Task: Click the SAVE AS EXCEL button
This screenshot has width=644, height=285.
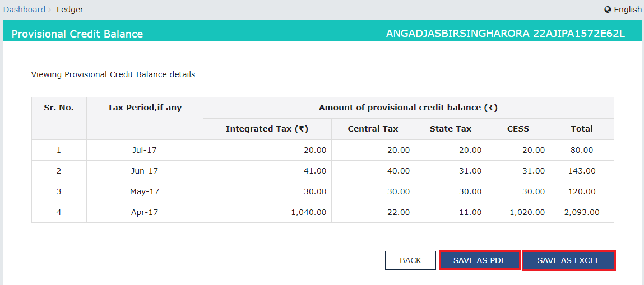Action: [568, 260]
